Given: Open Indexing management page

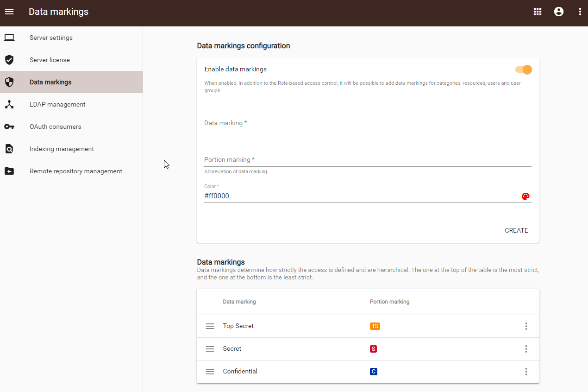Looking at the screenshot, I should (x=62, y=149).
